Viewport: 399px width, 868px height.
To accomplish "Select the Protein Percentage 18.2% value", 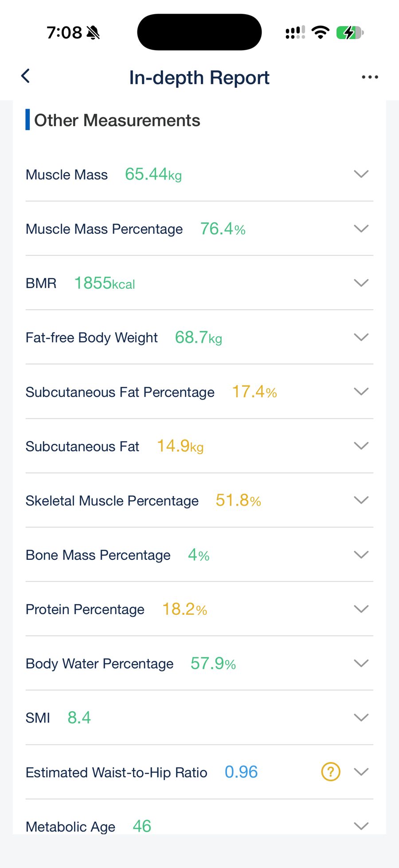I will 184,609.
